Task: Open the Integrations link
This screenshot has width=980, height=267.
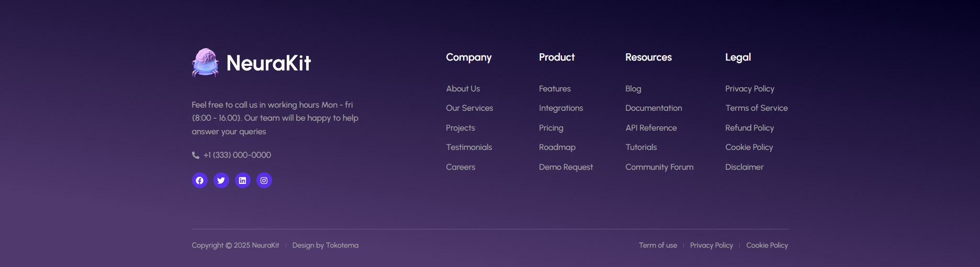Action: click(x=561, y=108)
